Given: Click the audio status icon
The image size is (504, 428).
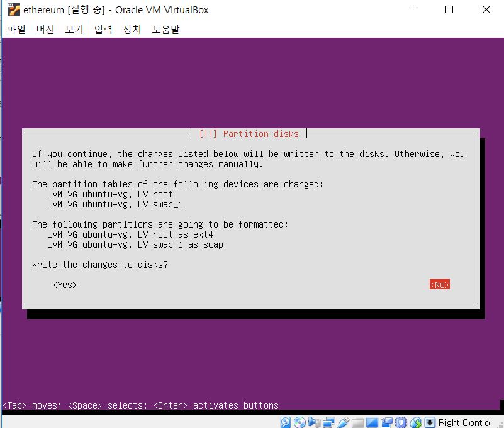Looking at the screenshot, I should click(x=314, y=422).
